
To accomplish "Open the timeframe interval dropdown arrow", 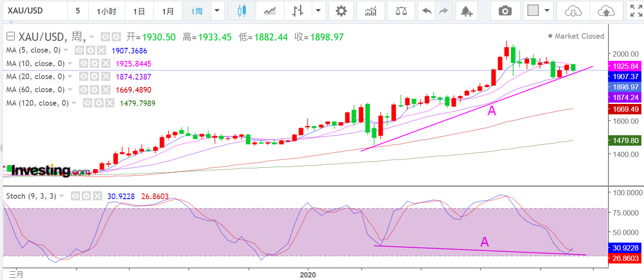I will pos(217,11).
